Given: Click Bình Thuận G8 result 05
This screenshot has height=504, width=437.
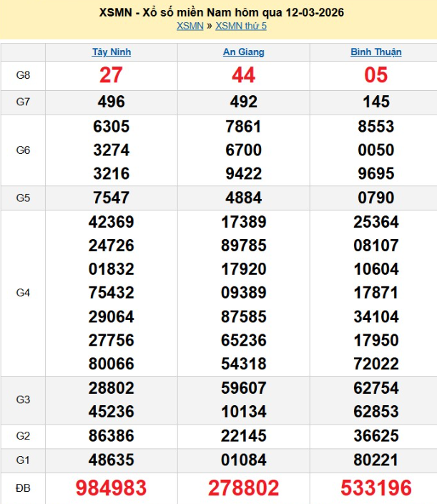Looking at the screenshot, I should (375, 75).
